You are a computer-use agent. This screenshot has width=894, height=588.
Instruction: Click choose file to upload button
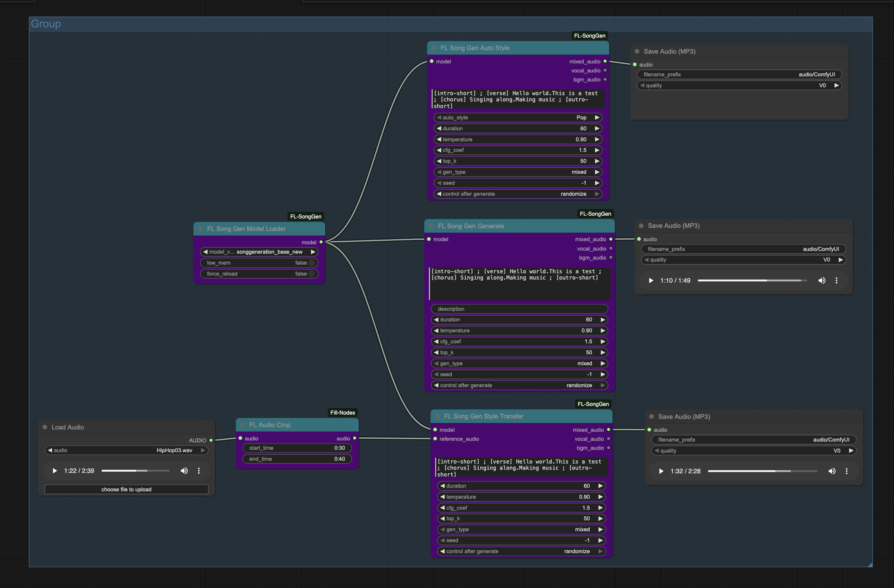click(127, 489)
